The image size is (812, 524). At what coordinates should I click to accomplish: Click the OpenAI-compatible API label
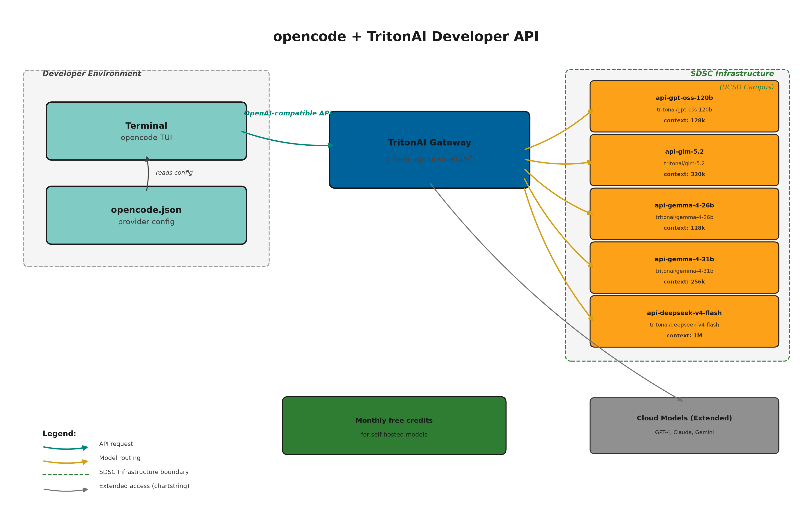point(288,113)
